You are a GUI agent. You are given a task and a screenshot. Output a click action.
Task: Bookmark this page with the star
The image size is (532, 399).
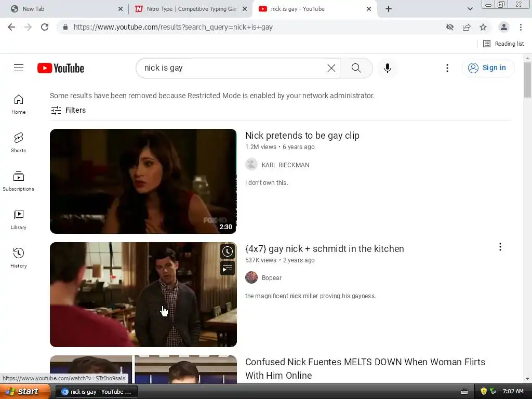coord(483,27)
